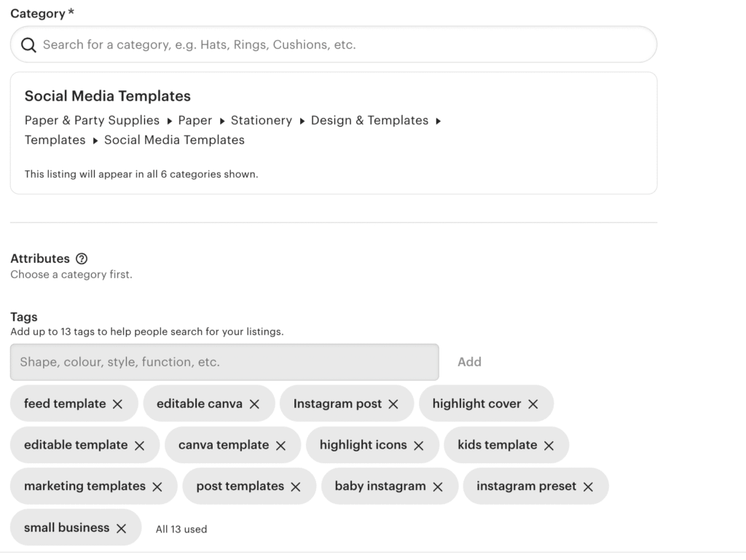Select the 'Templates' breadcrumb link
This screenshot has width=746, height=560.
55,139
